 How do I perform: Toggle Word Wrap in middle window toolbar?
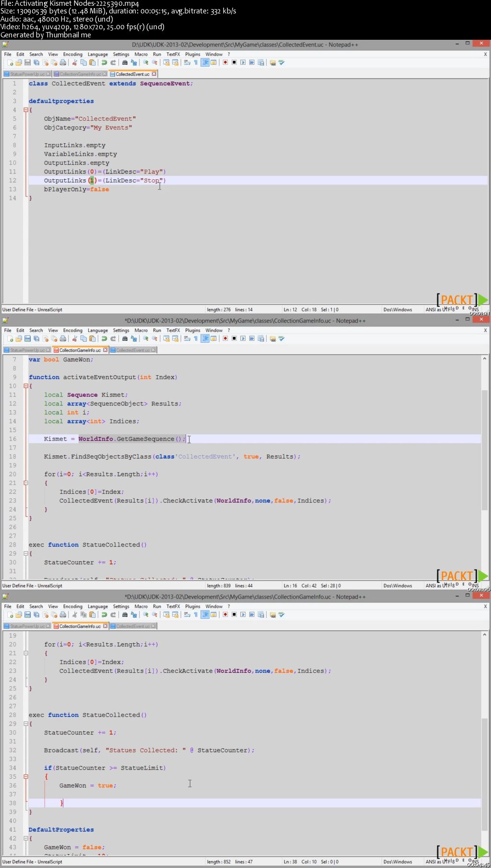[187, 339]
